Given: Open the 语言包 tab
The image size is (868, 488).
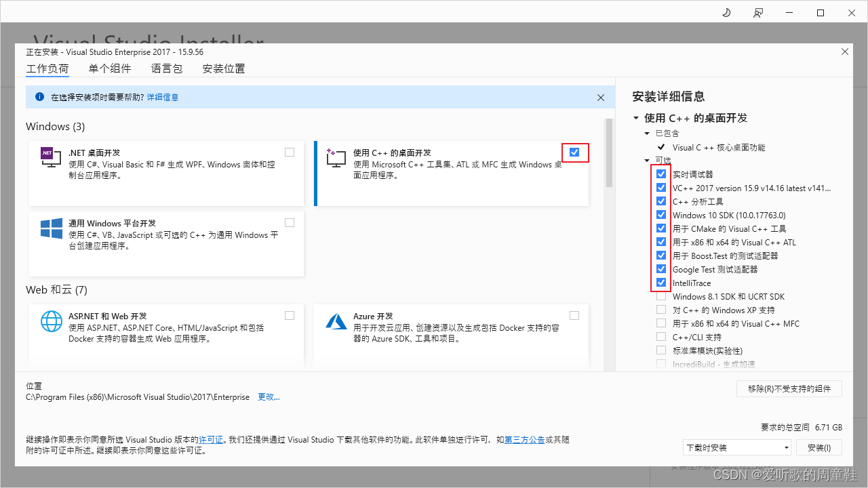Looking at the screenshot, I should click(x=166, y=68).
